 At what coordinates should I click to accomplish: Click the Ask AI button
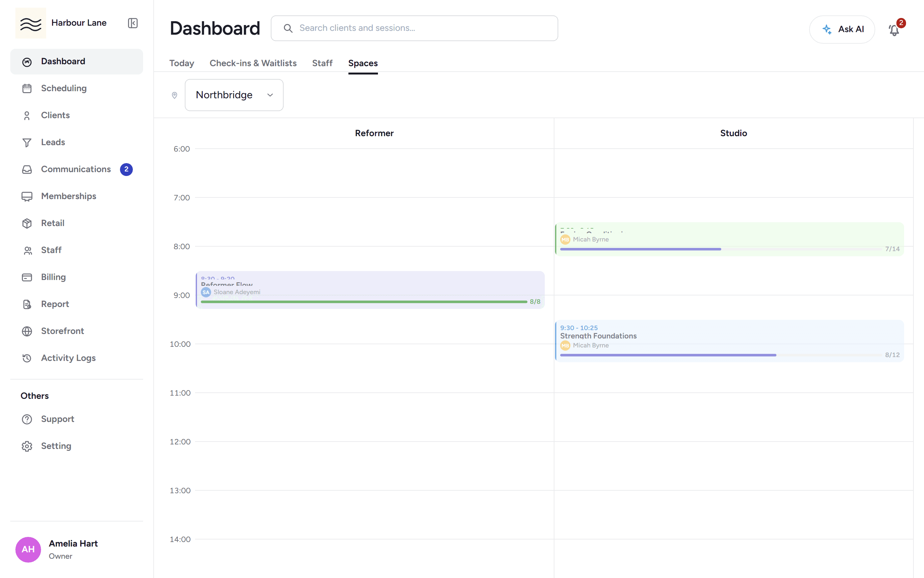tap(842, 30)
